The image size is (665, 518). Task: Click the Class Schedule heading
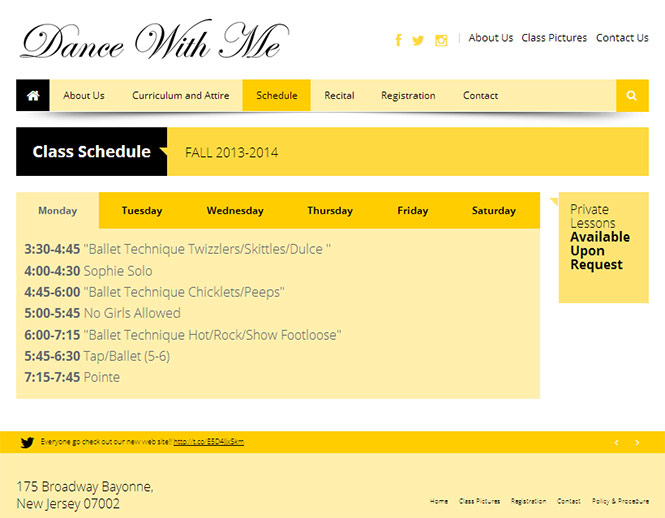click(92, 151)
